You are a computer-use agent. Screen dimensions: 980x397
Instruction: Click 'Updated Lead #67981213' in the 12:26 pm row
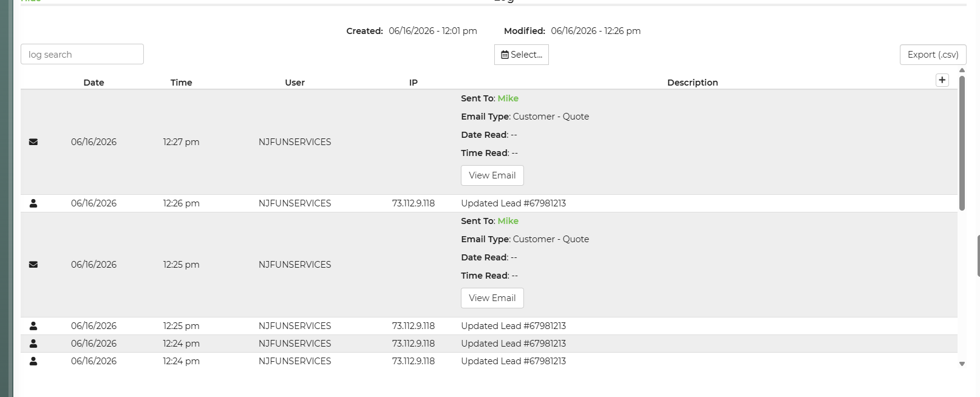pyautogui.click(x=514, y=203)
